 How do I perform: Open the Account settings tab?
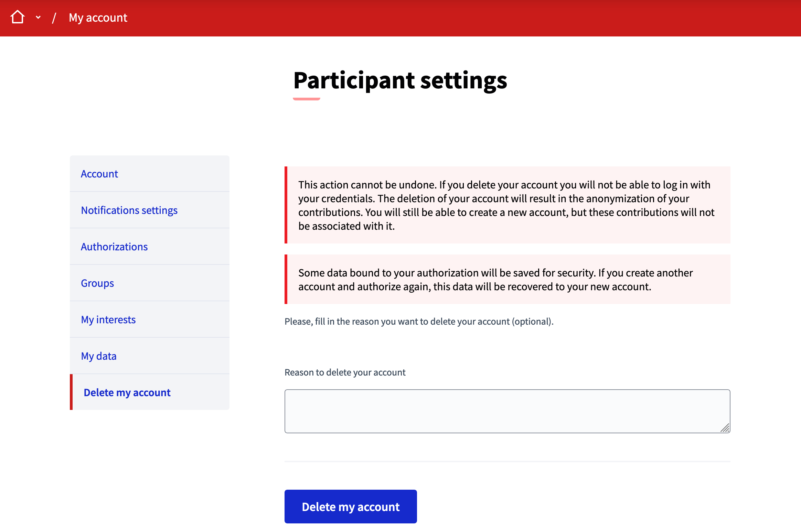coord(99,174)
